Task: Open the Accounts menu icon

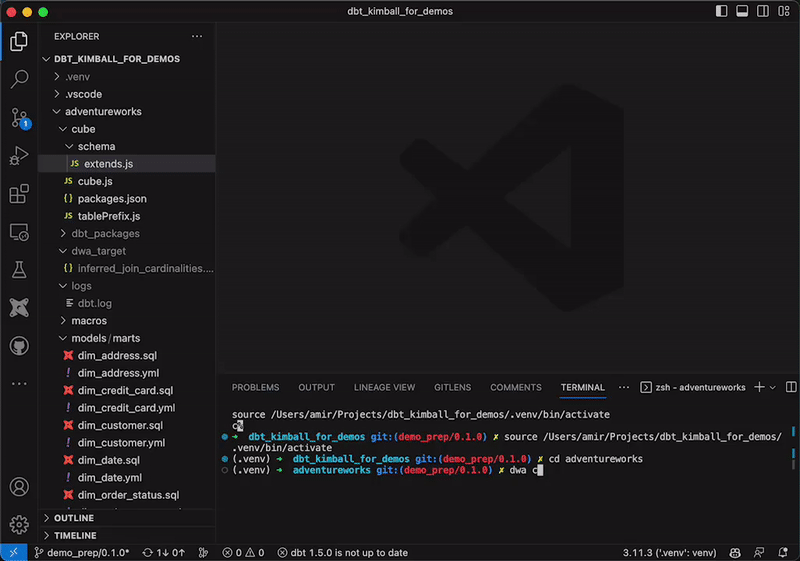Action: click(19, 487)
